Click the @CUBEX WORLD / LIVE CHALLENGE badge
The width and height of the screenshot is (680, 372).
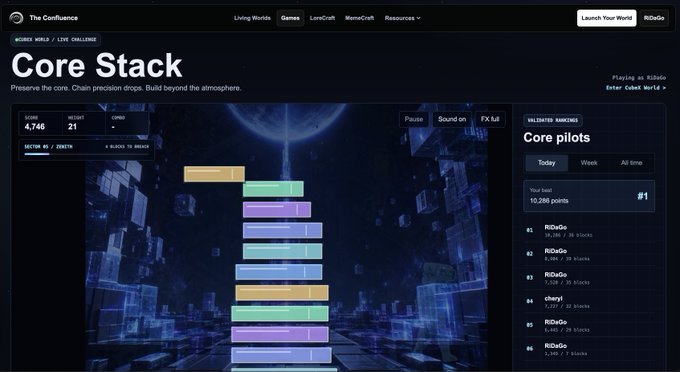pos(56,39)
